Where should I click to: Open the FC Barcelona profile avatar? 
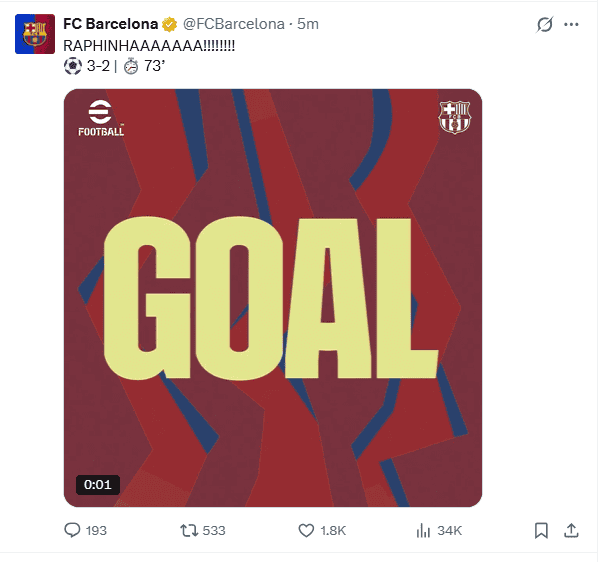coord(34,34)
